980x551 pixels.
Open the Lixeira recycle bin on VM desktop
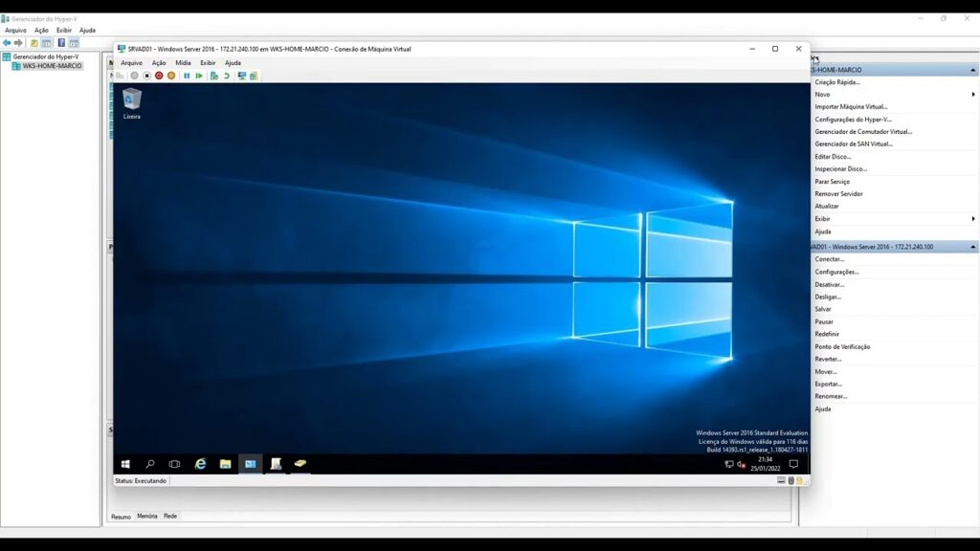[132, 103]
